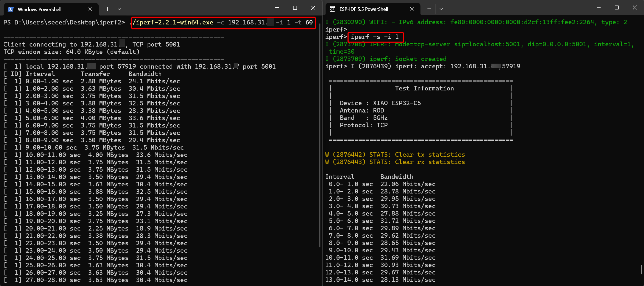Click the right terminal's scrollbar thumb
The width and height of the screenshot is (644, 286).
[x=641, y=269]
